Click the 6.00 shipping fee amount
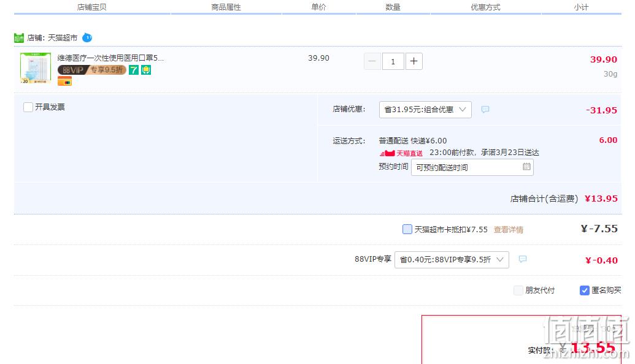 pos(608,140)
